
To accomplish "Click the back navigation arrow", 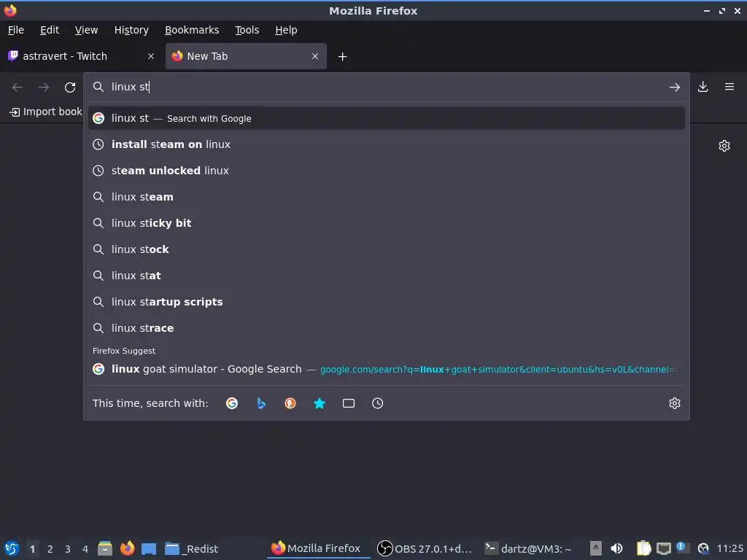I will (18, 87).
